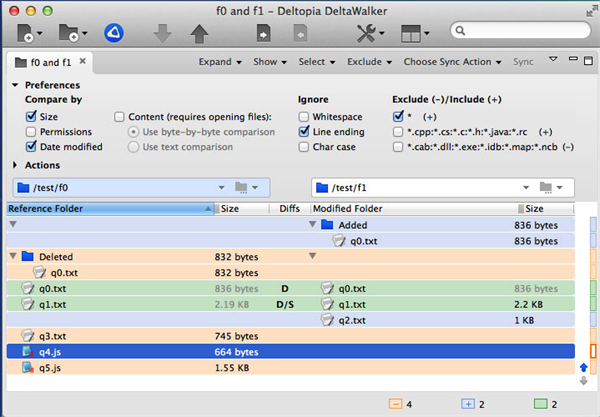
Task: Expand the Actions section
Action: pos(15,165)
